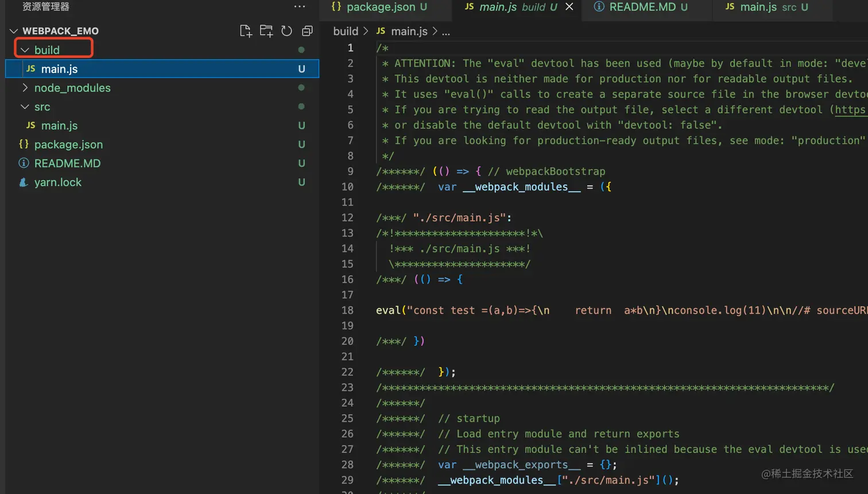Click the breadcrumb ellipsis symbol segment
The image size is (868, 494).
[x=446, y=33]
